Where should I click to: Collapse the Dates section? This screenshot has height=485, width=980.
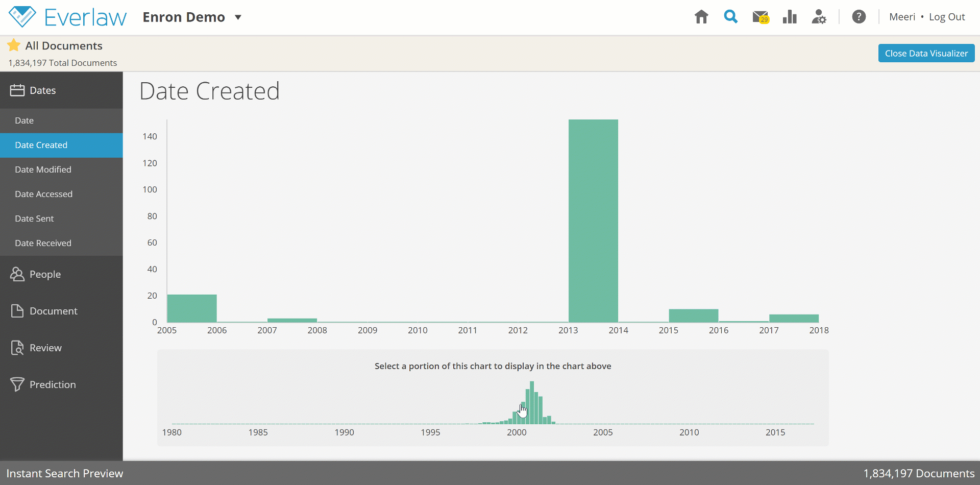click(x=61, y=90)
